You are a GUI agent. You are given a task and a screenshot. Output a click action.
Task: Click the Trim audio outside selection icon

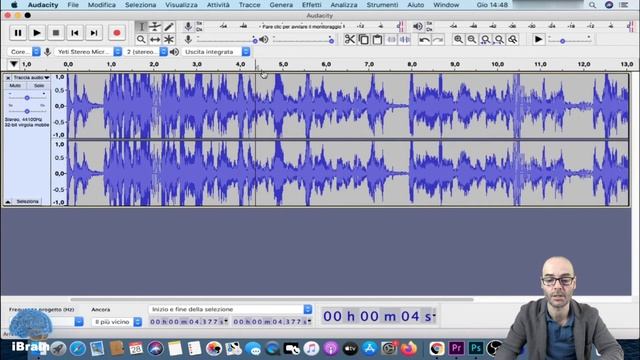tap(391, 40)
